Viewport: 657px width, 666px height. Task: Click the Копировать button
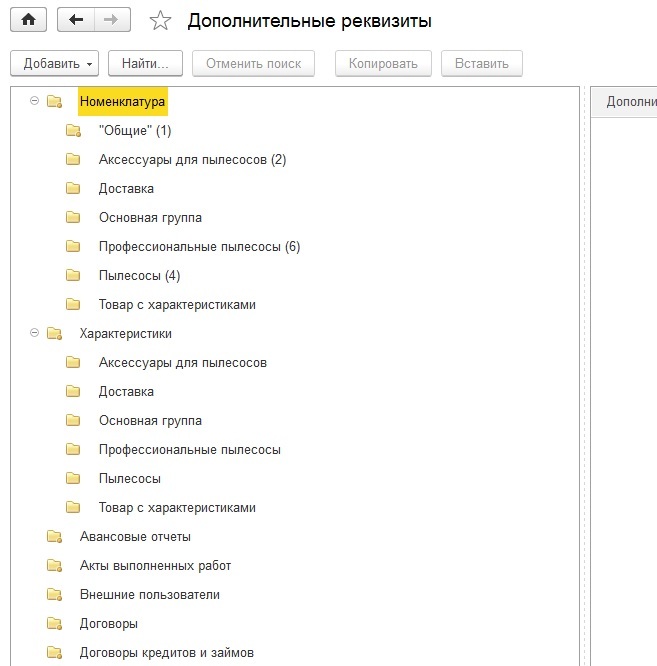point(383,64)
